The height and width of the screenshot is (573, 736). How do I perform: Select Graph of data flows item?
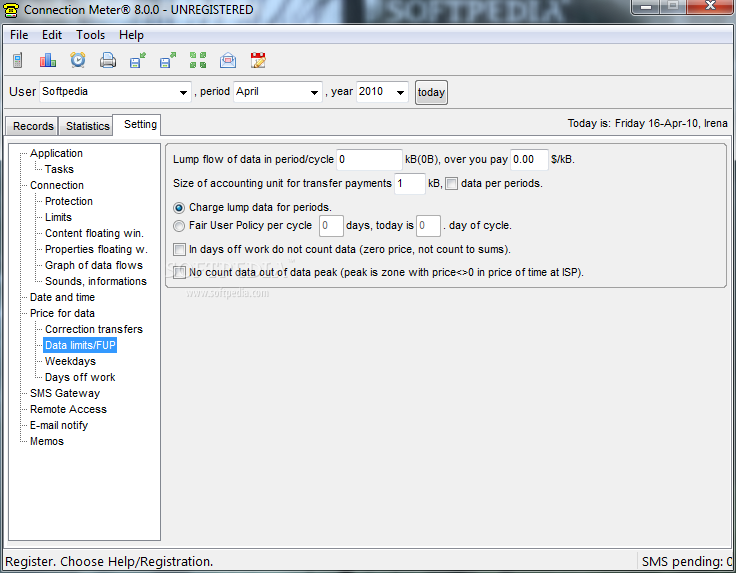(x=94, y=265)
